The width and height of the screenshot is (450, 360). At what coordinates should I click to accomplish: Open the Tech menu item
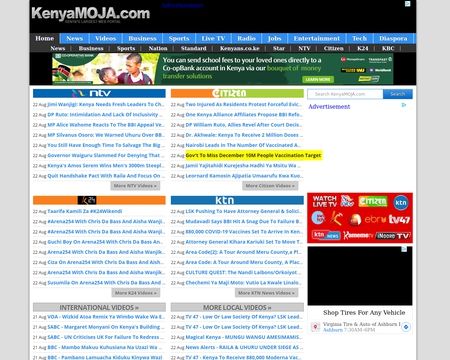pyautogui.click(x=360, y=38)
